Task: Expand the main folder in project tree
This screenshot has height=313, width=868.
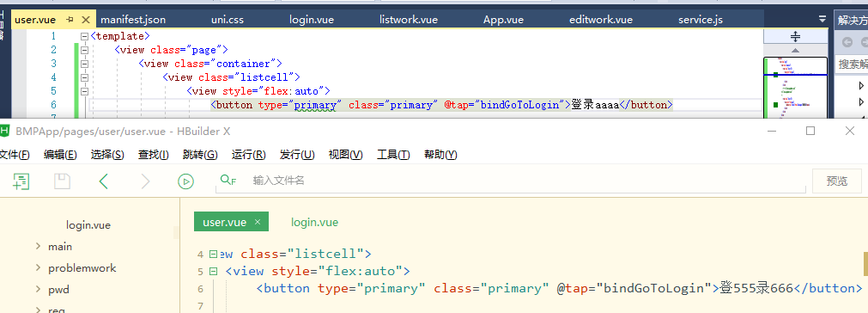Action: (x=38, y=246)
